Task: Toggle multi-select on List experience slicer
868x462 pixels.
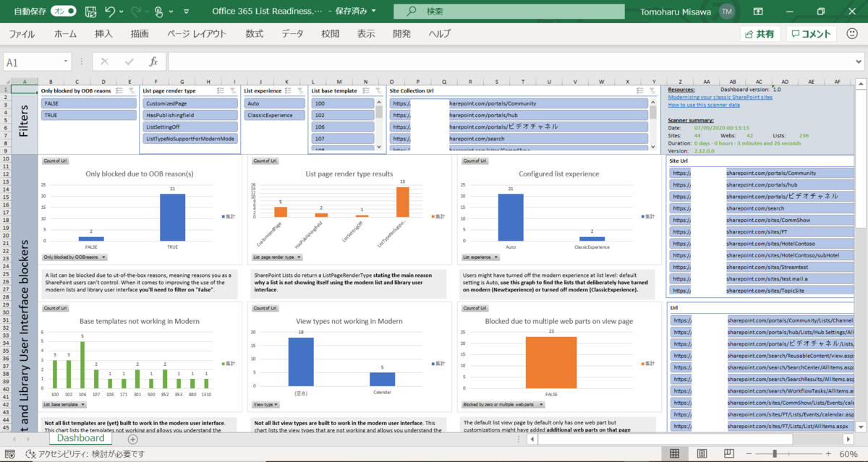Action: click(x=288, y=91)
